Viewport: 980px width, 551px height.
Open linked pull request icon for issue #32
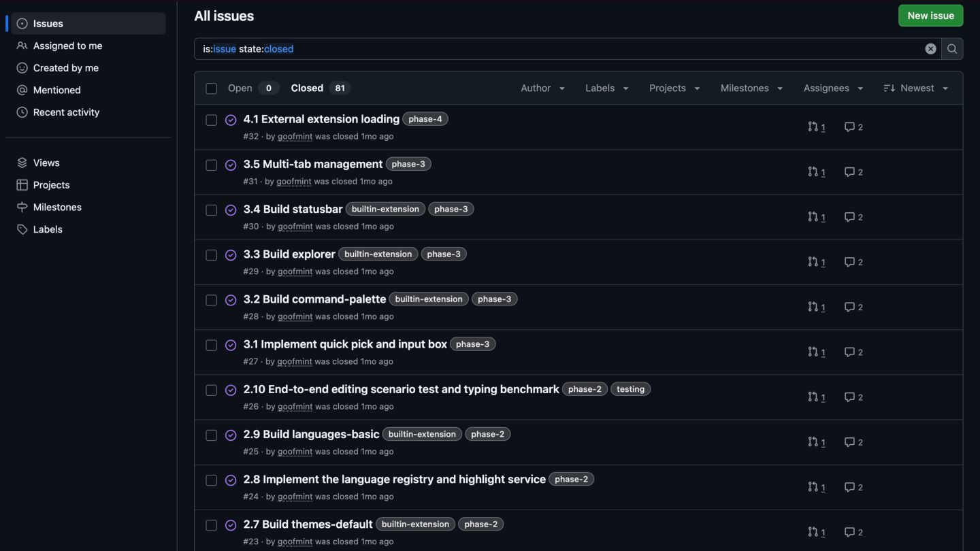(x=817, y=127)
